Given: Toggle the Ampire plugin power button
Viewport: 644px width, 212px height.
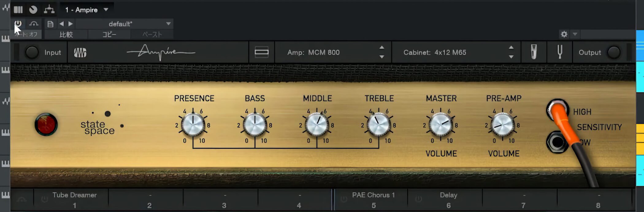Looking at the screenshot, I should pos(18,24).
